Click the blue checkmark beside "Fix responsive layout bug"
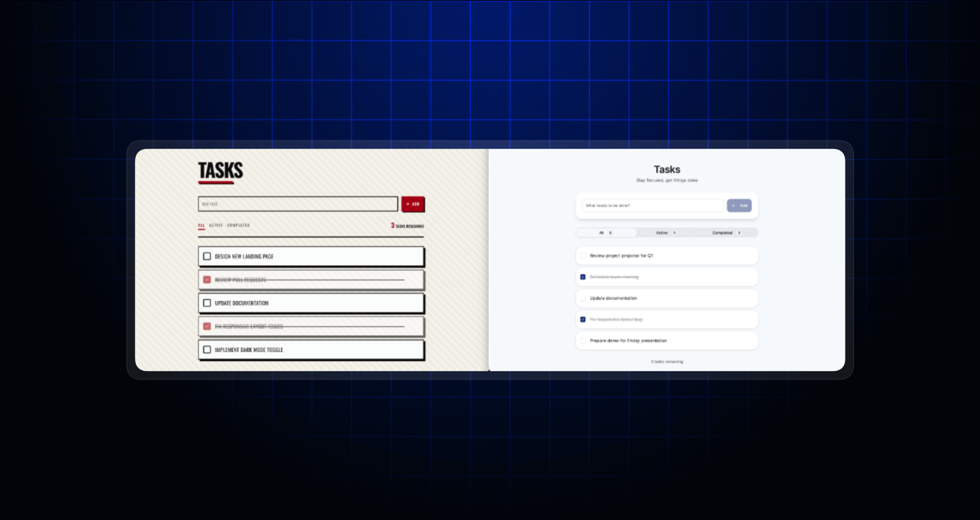 (x=583, y=319)
